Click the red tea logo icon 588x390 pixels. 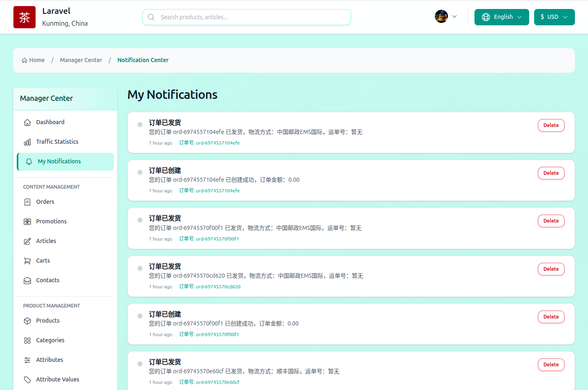coord(24,17)
